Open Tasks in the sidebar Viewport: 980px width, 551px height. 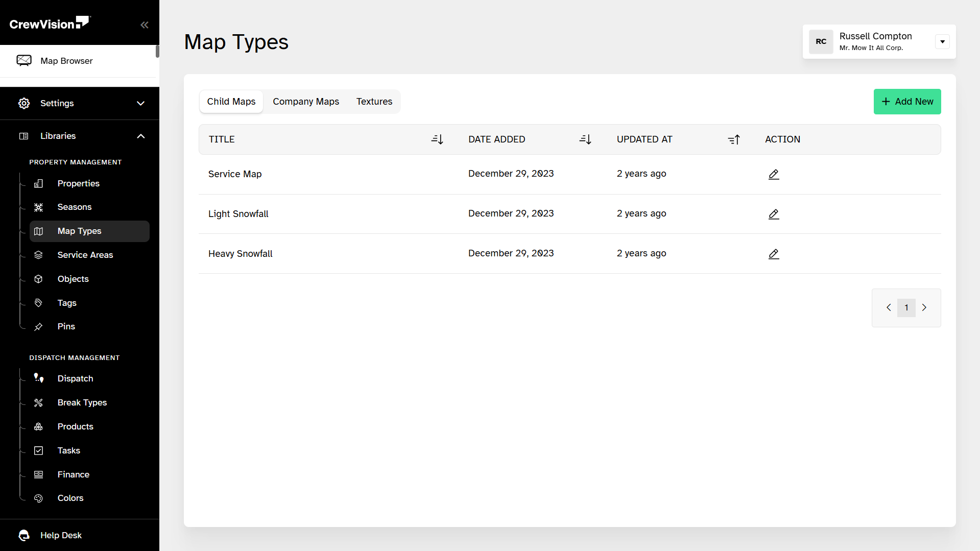tap(68, 450)
